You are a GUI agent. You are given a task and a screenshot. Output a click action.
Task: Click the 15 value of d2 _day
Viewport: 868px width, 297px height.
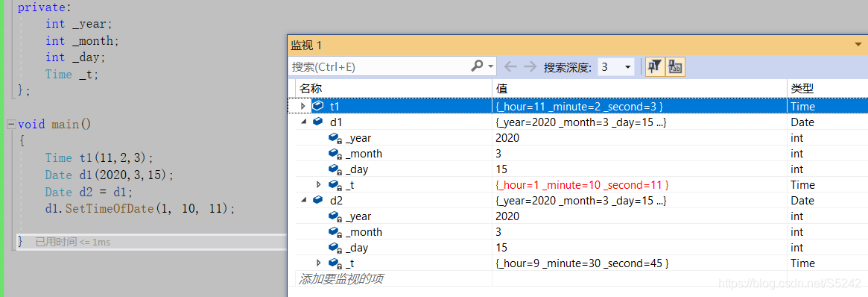501,247
